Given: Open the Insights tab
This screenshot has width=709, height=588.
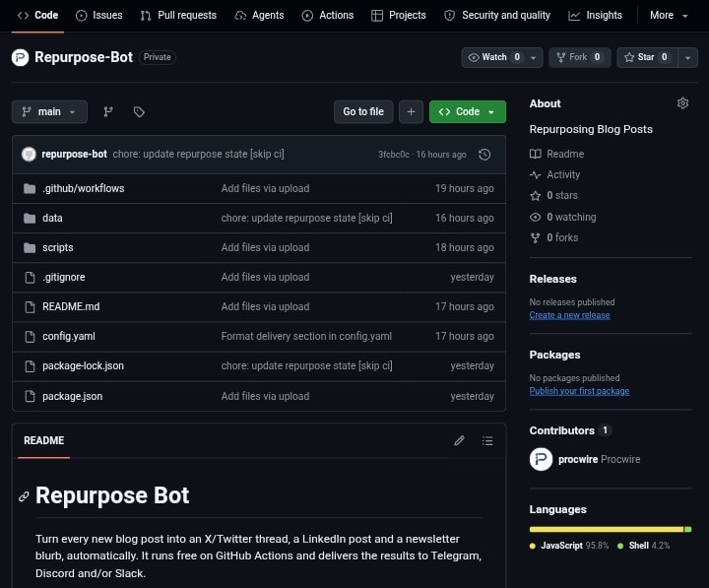Looking at the screenshot, I should pyautogui.click(x=595, y=16).
